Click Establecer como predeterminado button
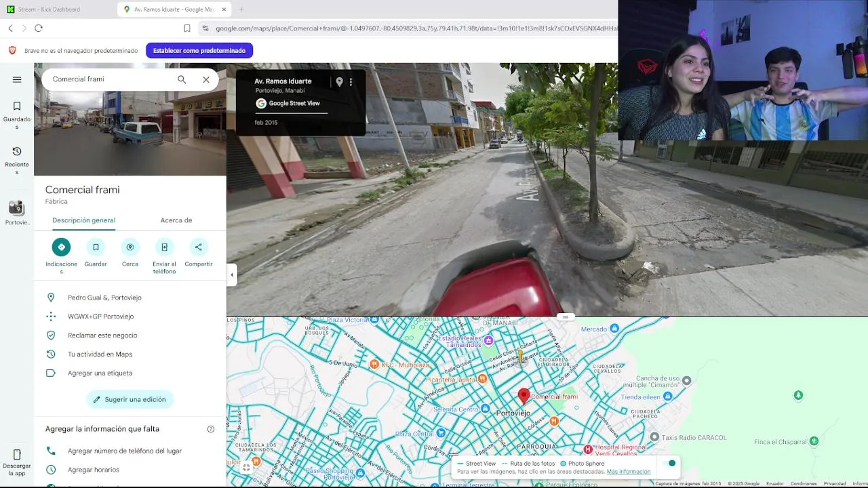The width and height of the screenshot is (868, 488). 199,51
